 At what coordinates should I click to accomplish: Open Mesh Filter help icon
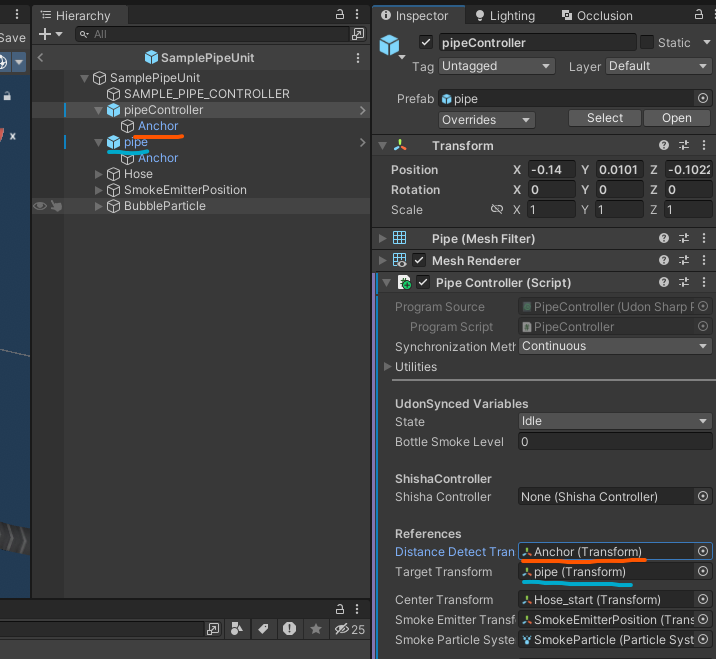[x=664, y=238]
